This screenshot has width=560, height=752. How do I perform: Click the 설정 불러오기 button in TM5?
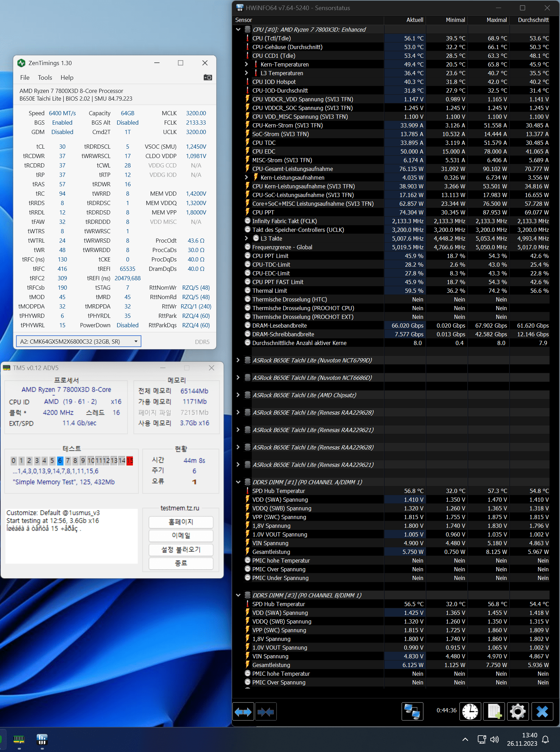(181, 550)
